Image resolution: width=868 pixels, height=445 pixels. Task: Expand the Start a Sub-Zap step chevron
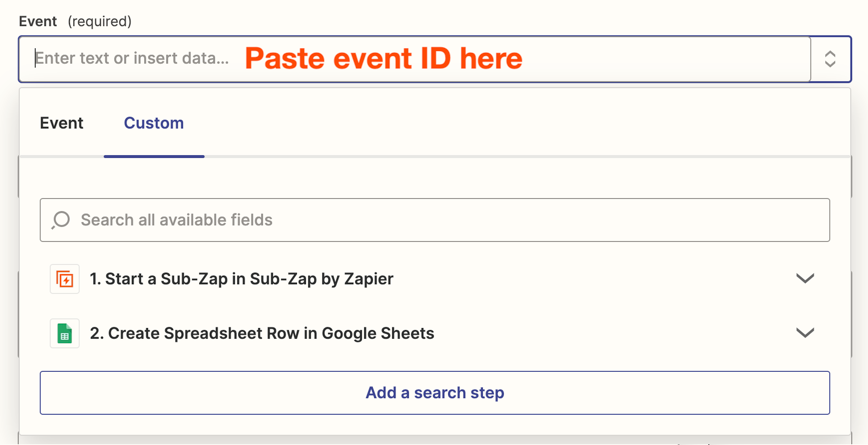click(805, 278)
